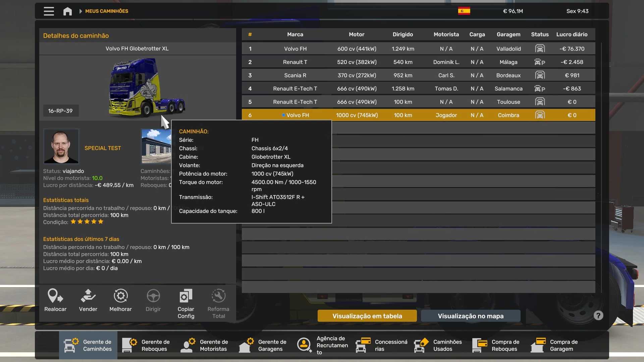Open Gerente de Motoristas tab
Viewport: 644px width, 362px height.
pos(205,345)
